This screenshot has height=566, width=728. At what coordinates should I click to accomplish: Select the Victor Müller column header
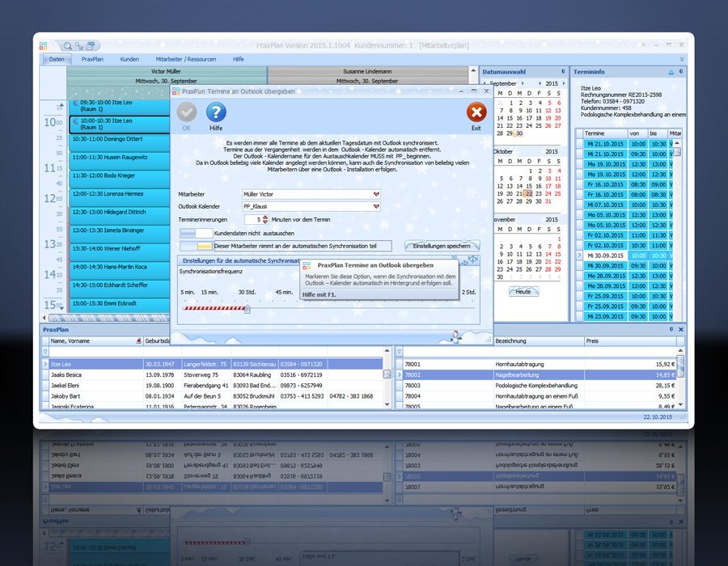[166, 71]
